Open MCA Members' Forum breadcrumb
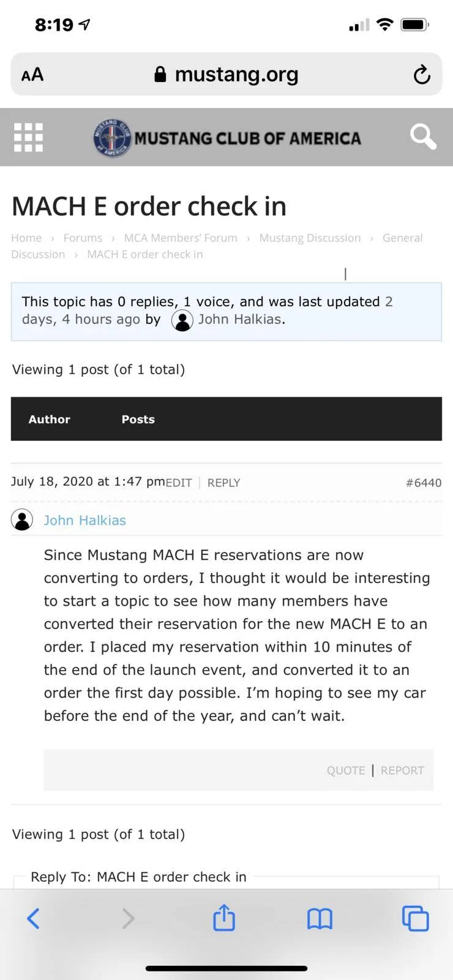The image size is (453, 980). [x=181, y=238]
